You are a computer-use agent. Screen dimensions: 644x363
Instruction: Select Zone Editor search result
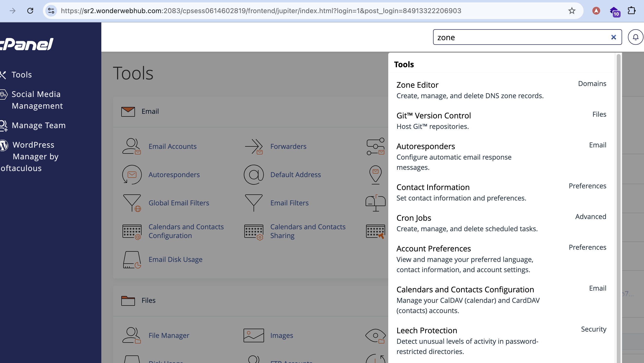(417, 85)
